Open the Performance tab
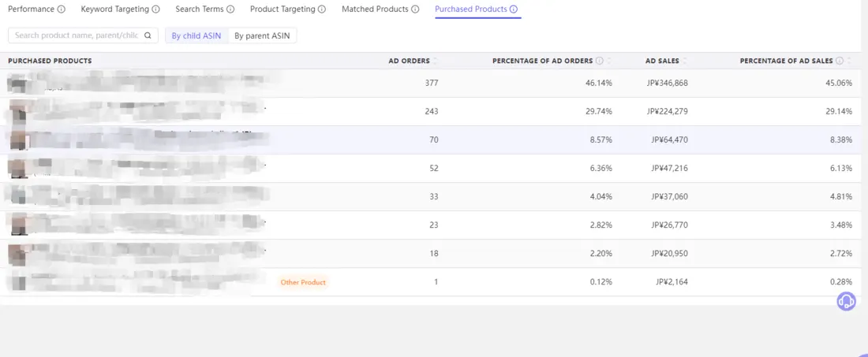The height and width of the screenshot is (357, 868). click(x=31, y=9)
